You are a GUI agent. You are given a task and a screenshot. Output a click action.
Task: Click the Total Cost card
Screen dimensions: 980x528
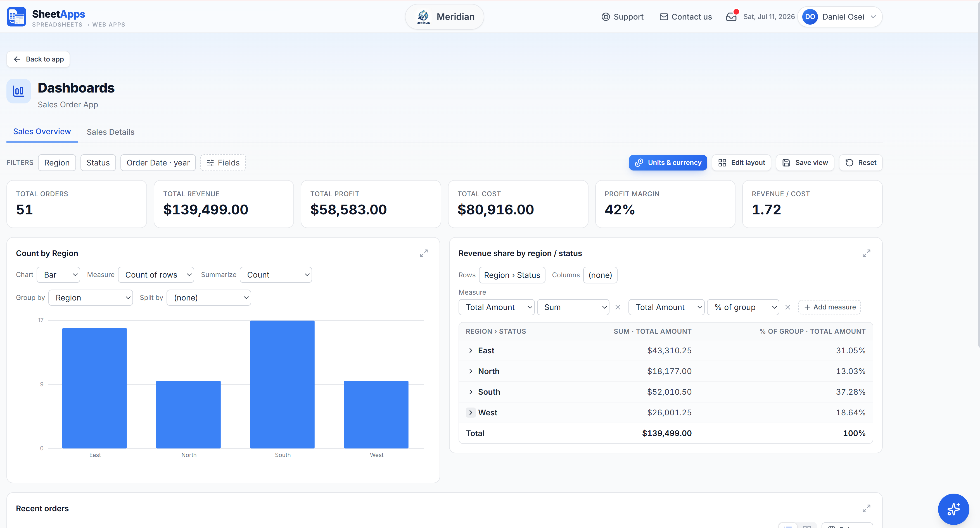(x=518, y=204)
